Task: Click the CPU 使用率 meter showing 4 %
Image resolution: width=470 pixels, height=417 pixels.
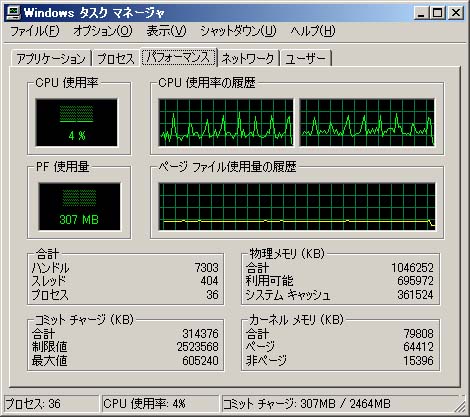Action: [x=77, y=122]
